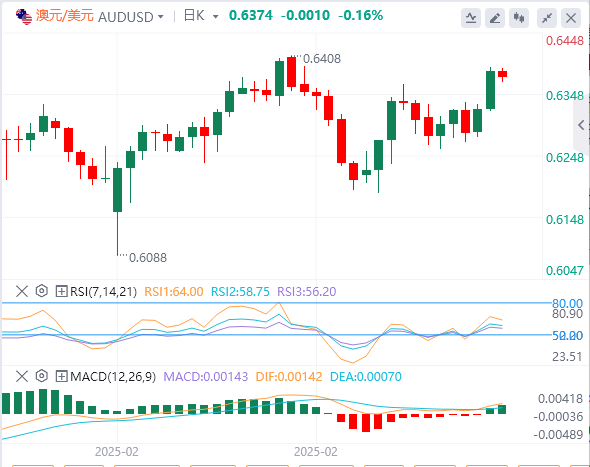Click price axis label 0.6148
This screenshot has width=590, height=467.
[565, 219]
